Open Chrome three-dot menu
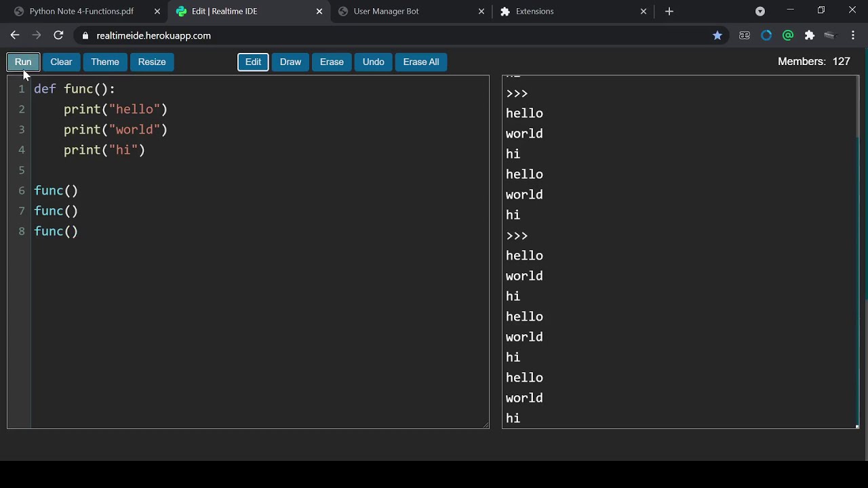Viewport: 868px width, 488px height. [x=853, y=35]
